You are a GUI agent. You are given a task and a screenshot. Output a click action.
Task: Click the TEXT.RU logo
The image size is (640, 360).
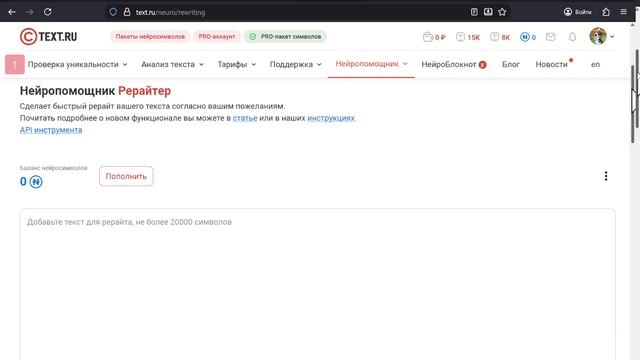(49, 36)
